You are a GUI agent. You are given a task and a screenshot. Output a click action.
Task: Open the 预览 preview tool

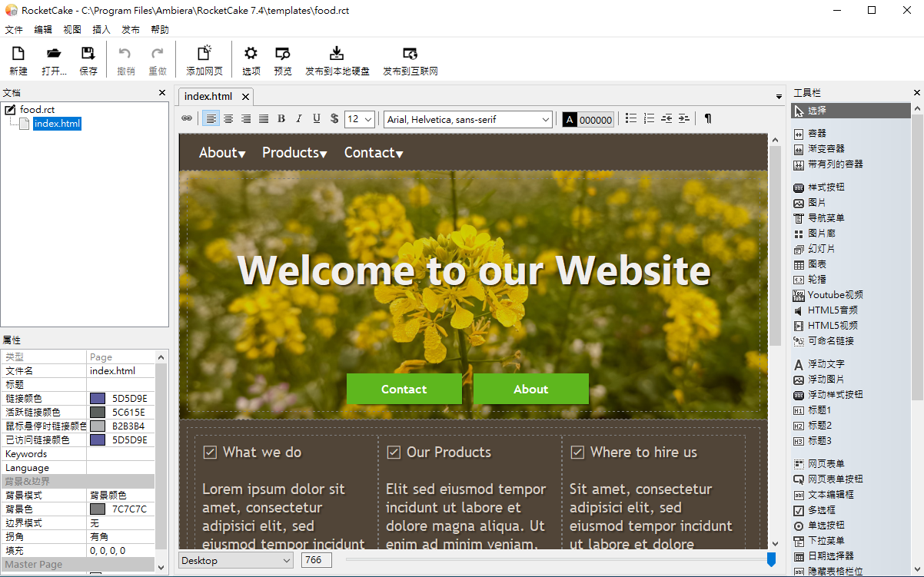point(283,54)
